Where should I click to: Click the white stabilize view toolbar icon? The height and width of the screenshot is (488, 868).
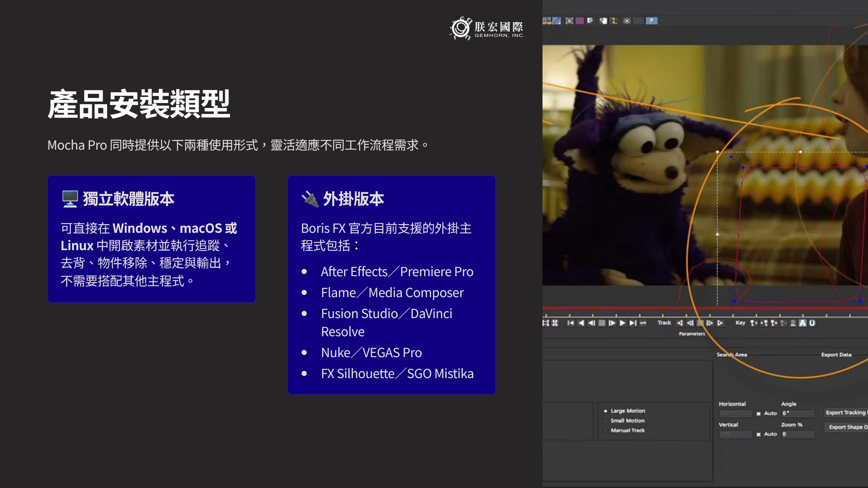point(590,21)
